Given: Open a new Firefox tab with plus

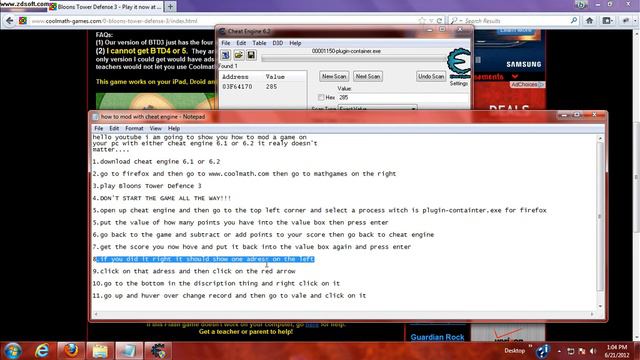Looking at the screenshot, I should point(170,7).
